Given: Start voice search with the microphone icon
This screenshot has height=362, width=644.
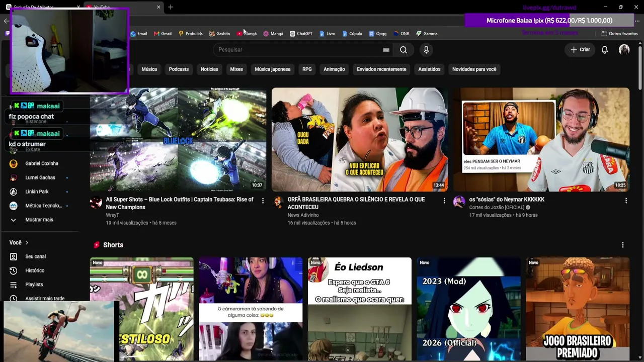Looking at the screenshot, I should click(x=426, y=50).
